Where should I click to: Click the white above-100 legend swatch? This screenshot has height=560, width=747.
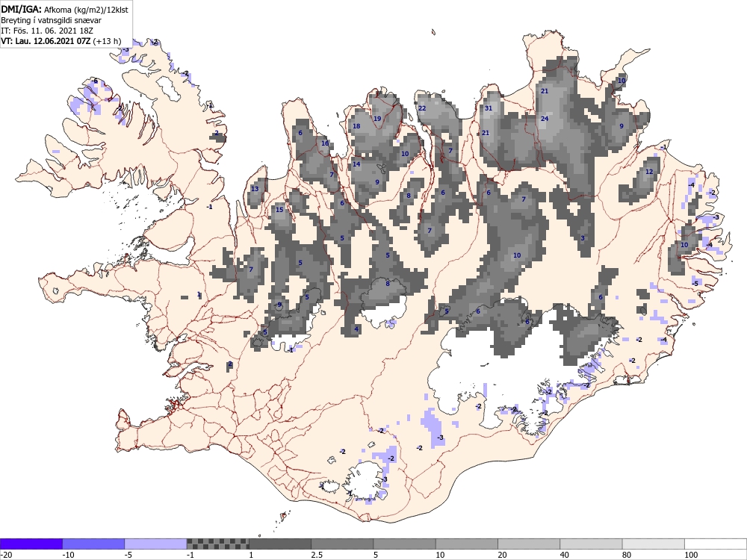[x=716, y=544]
